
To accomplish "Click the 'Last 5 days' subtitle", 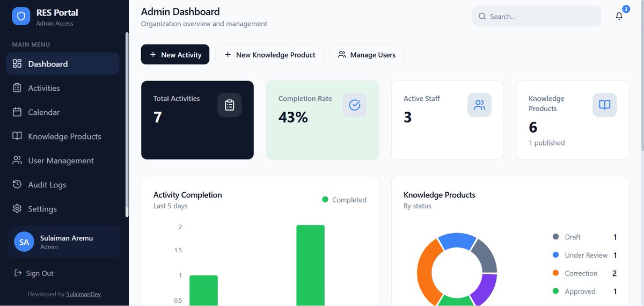I will click(x=171, y=206).
